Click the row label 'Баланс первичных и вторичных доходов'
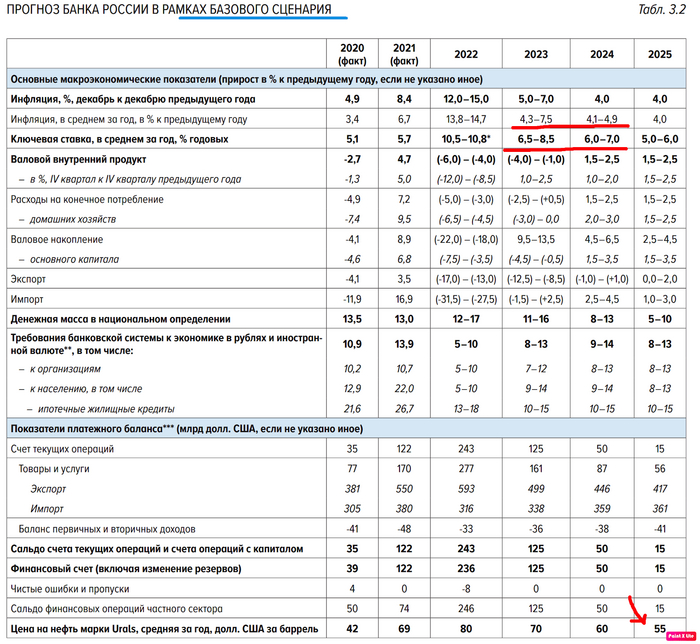Viewport: 700px width, 644px height. coord(107,529)
